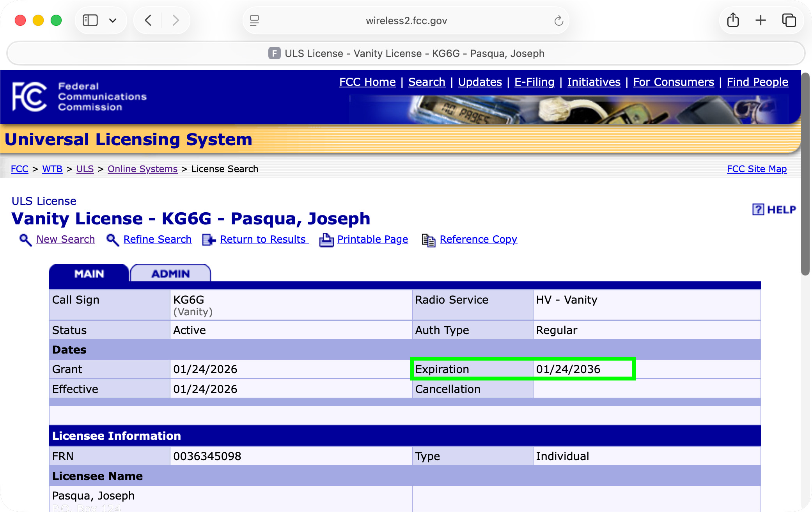Toggle the Safari sidebar icon

[x=90, y=20]
